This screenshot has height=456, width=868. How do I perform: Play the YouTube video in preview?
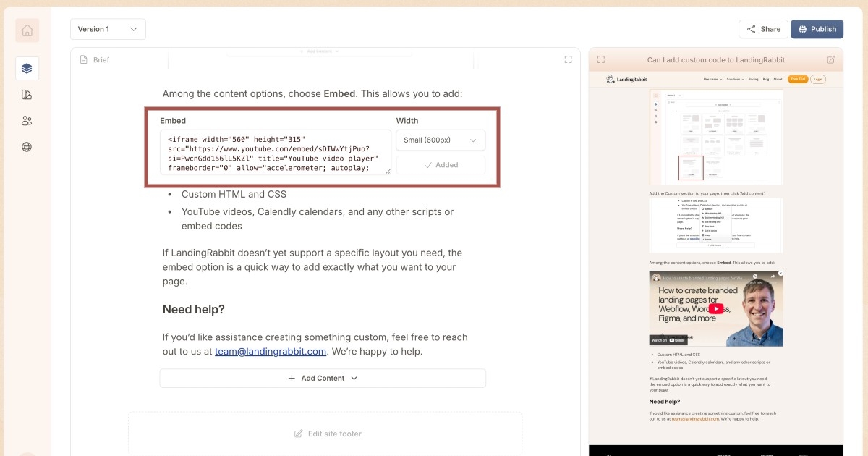[x=715, y=308]
